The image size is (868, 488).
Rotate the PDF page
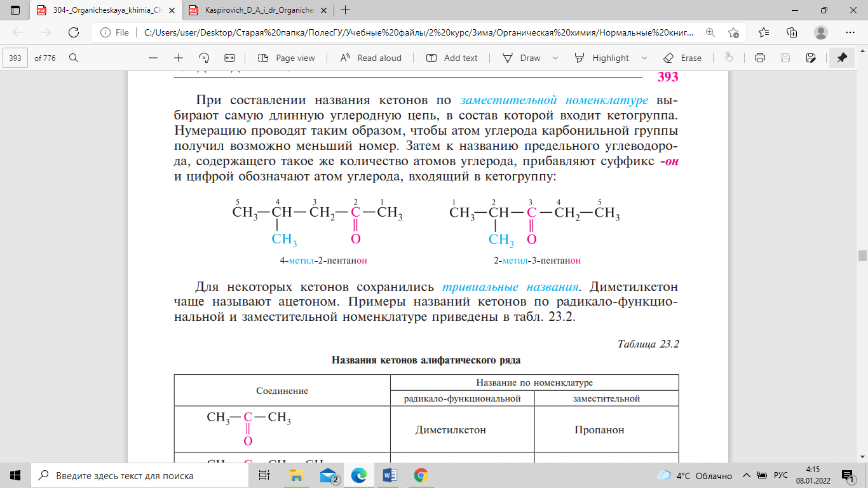(x=204, y=58)
